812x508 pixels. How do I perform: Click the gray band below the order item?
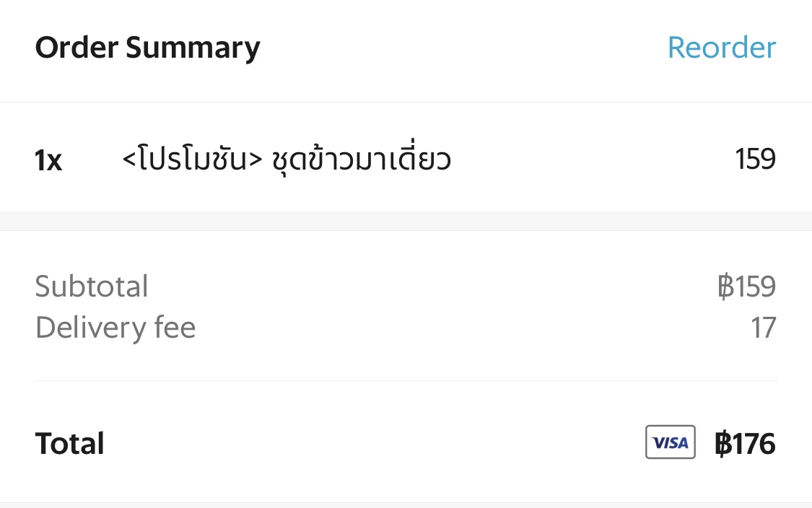click(406, 222)
